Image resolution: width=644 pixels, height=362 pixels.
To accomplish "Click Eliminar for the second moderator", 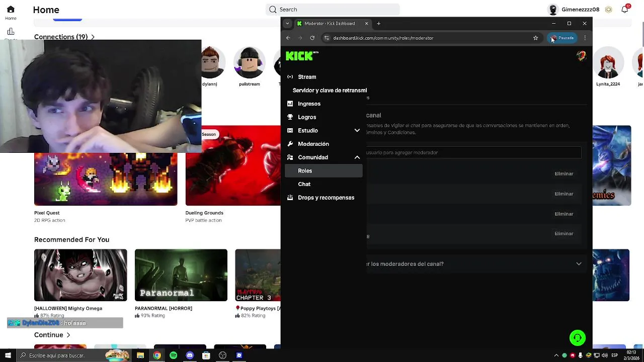I will (564, 194).
